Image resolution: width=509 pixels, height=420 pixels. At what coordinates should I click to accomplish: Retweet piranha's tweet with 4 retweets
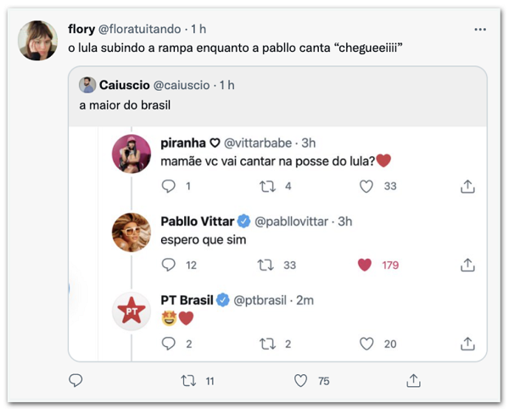pos(266,187)
